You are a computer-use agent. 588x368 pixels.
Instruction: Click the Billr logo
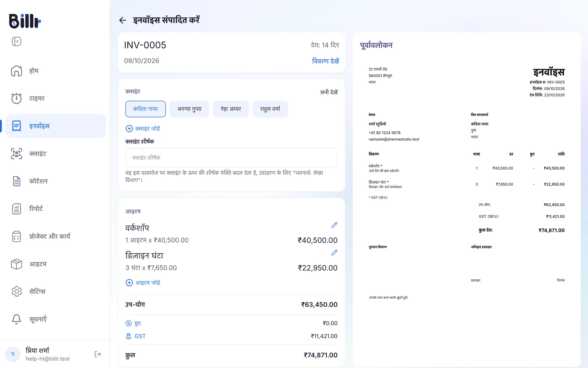click(25, 21)
